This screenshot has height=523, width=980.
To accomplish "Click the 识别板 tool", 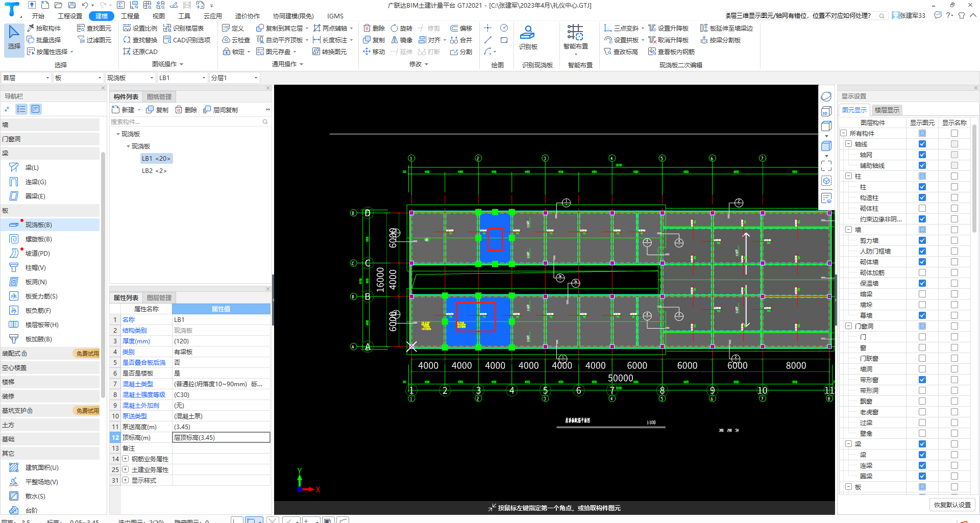I will pyautogui.click(x=528, y=37).
